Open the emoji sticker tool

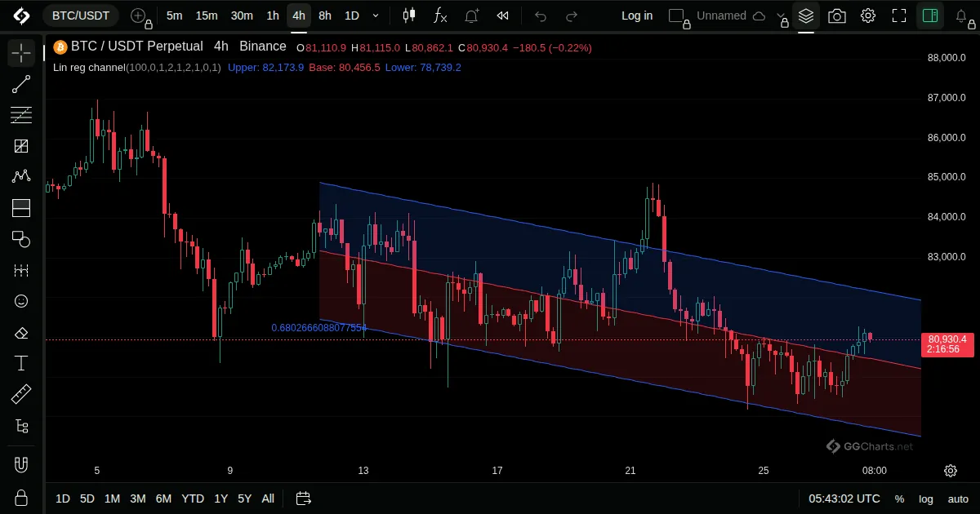click(21, 301)
